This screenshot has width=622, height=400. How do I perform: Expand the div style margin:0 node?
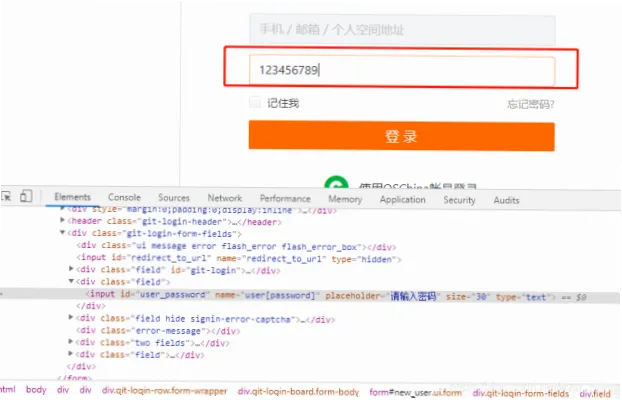point(62,208)
